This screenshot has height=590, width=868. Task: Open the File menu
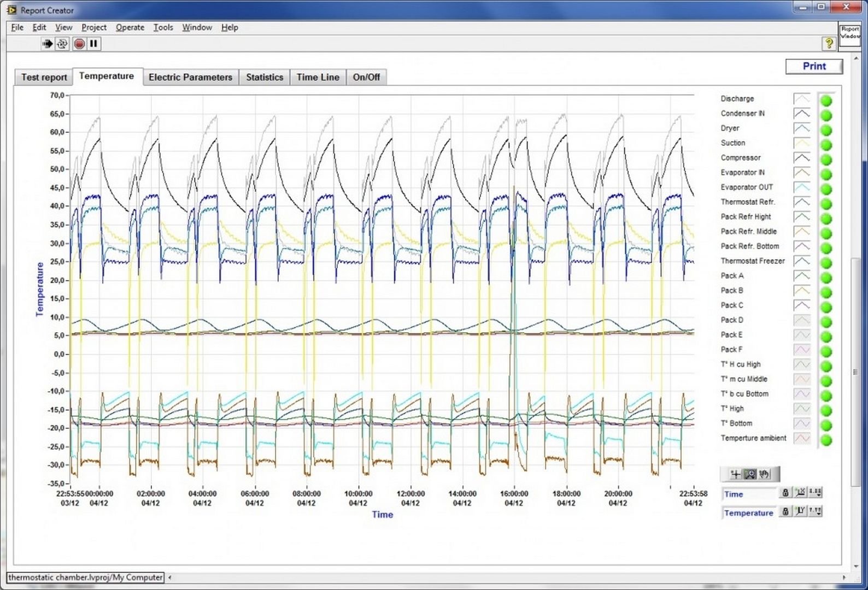pos(17,27)
